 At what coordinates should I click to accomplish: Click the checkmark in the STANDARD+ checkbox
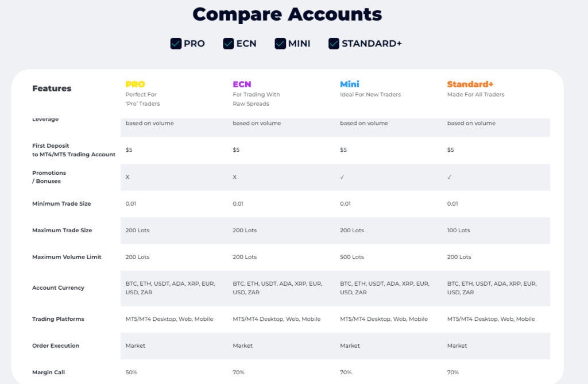click(x=333, y=43)
